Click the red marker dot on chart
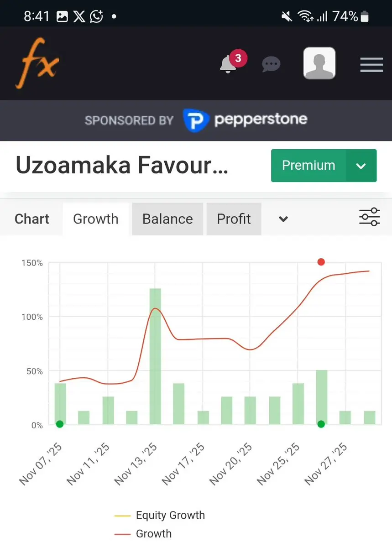 321,262
